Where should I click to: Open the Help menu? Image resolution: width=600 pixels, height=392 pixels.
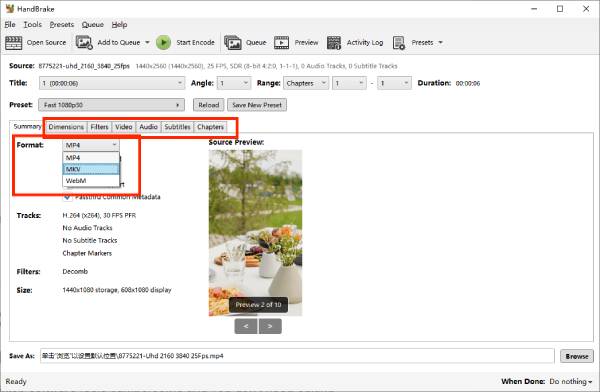pyautogui.click(x=119, y=24)
